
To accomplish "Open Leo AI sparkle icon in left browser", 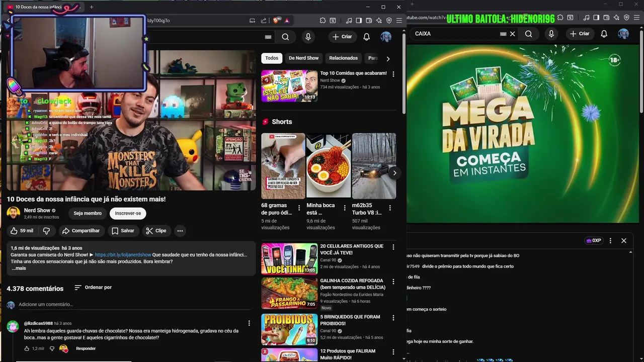I will click(x=379, y=21).
